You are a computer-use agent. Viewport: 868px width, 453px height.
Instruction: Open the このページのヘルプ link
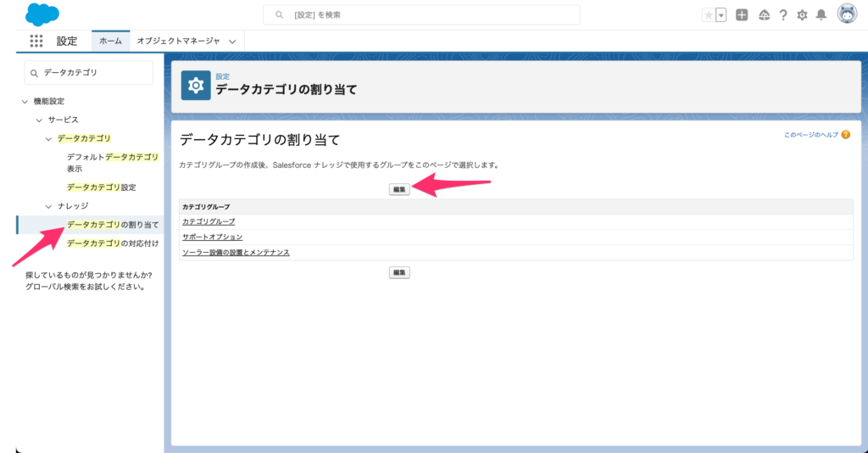click(x=810, y=135)
